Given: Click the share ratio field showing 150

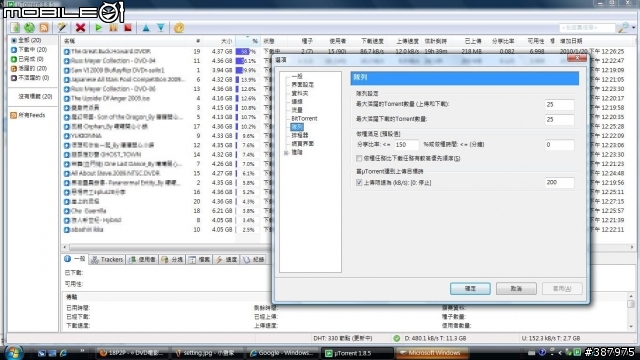Looking at the screenshot, I should [x=407, y=145].
